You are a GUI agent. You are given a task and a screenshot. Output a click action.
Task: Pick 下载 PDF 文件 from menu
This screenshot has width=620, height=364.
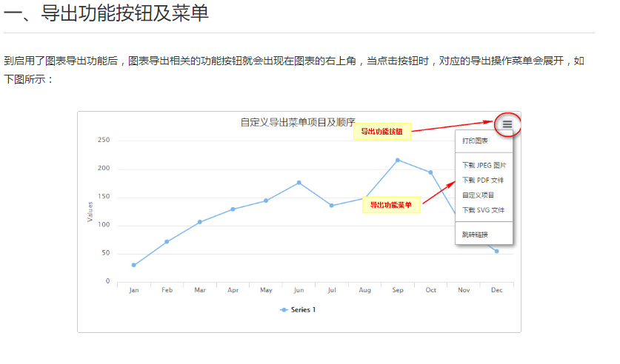[484, 180]
